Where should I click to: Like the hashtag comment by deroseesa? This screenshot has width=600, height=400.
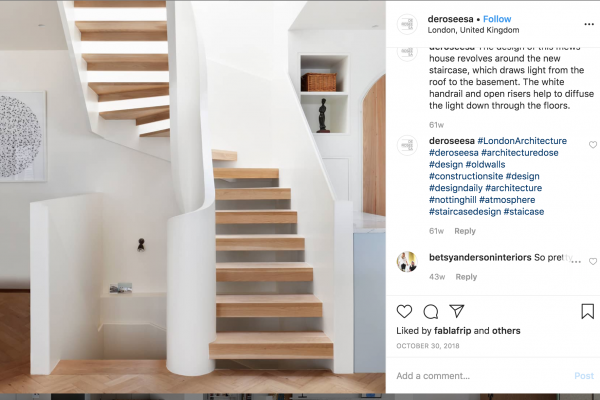point(593,145)
